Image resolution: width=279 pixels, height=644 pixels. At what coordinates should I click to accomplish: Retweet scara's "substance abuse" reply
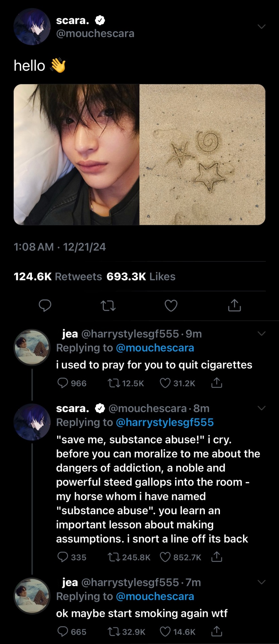[x=112, y=557]
